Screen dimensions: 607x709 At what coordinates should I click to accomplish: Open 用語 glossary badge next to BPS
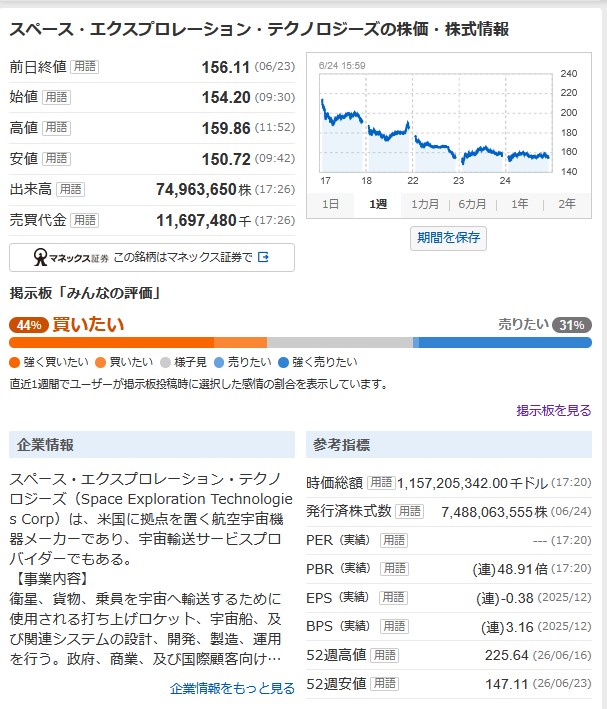pos(394,626)
